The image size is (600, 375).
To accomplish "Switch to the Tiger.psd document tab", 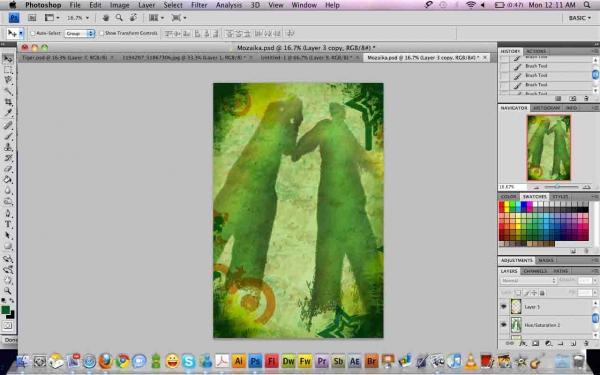I will tap(64, 57).
